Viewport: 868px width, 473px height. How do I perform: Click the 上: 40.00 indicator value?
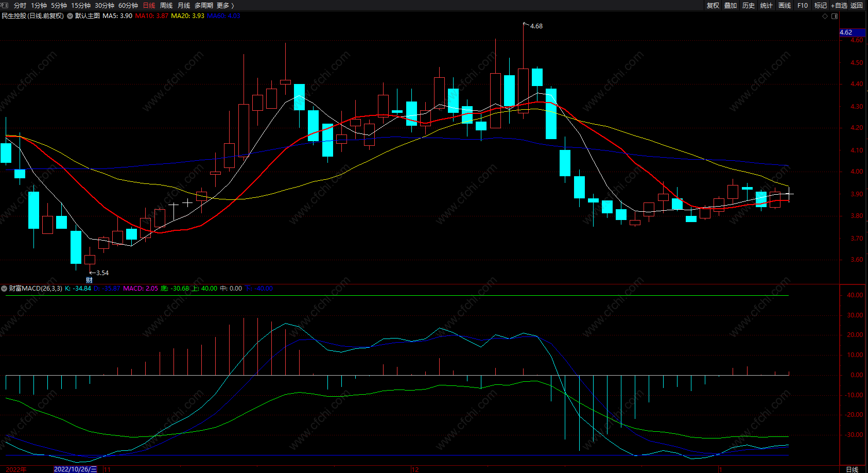(x=204, y=289)
